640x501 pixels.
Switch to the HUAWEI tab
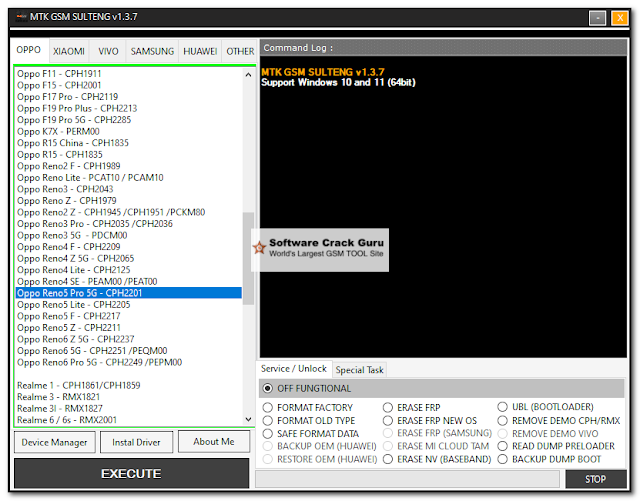point(200,51)
